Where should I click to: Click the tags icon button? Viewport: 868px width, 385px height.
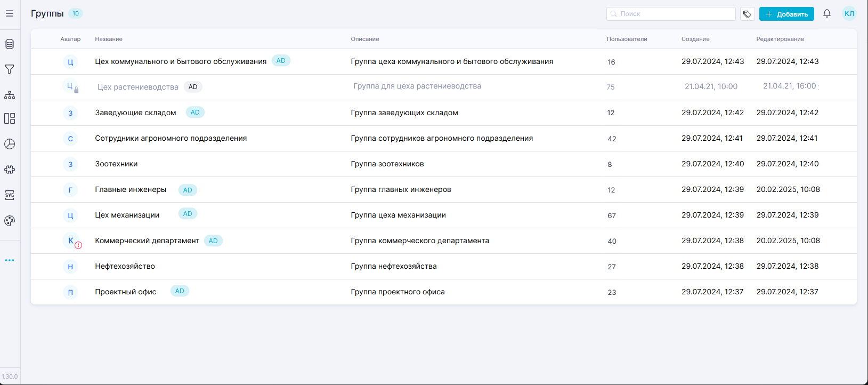coord(747,14)
